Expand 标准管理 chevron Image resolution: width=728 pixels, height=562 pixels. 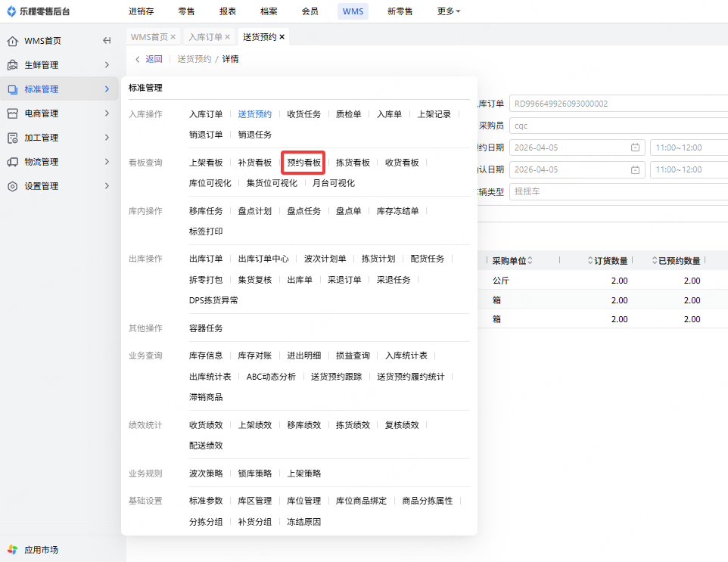click(x=107, y=89)
